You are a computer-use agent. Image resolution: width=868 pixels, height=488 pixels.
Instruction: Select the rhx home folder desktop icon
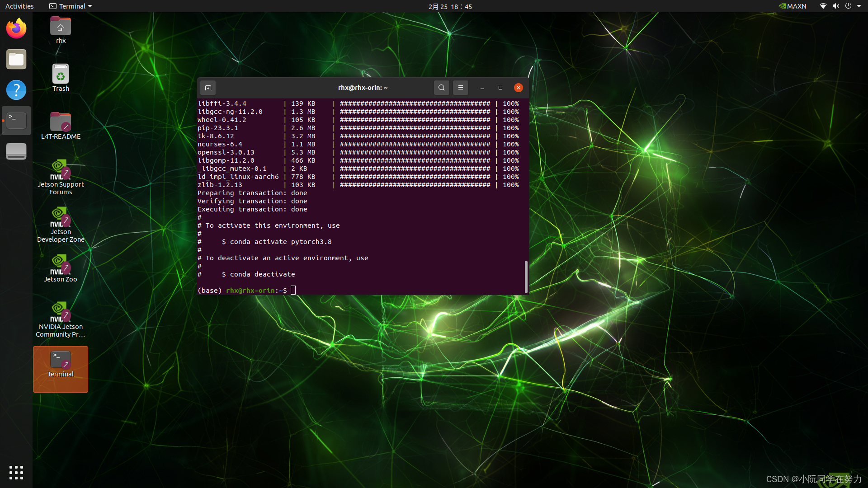click(x=61, y=30)
